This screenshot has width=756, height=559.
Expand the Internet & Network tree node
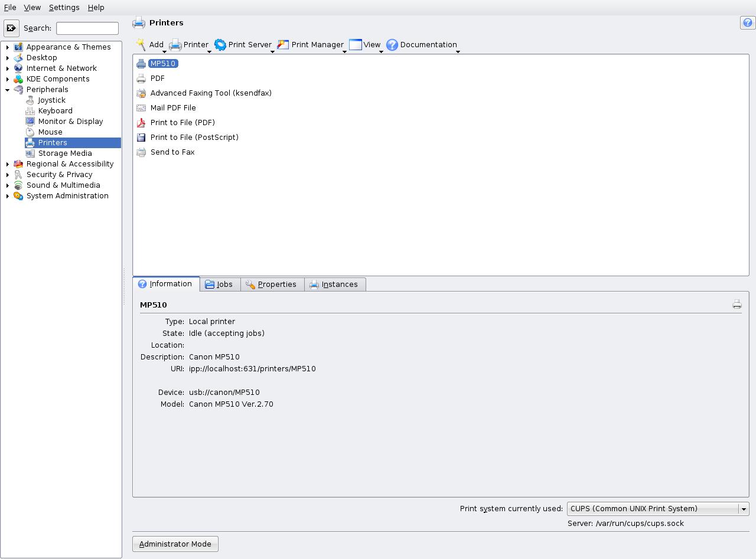(8, 68)
